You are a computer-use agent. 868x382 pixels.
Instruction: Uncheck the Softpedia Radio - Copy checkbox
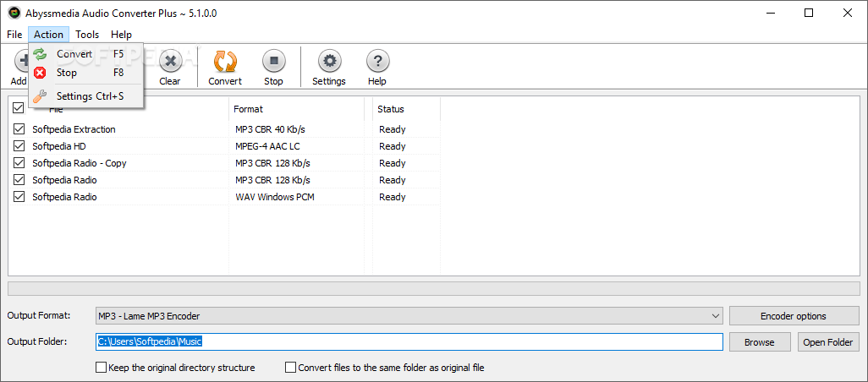pos(19,163)
